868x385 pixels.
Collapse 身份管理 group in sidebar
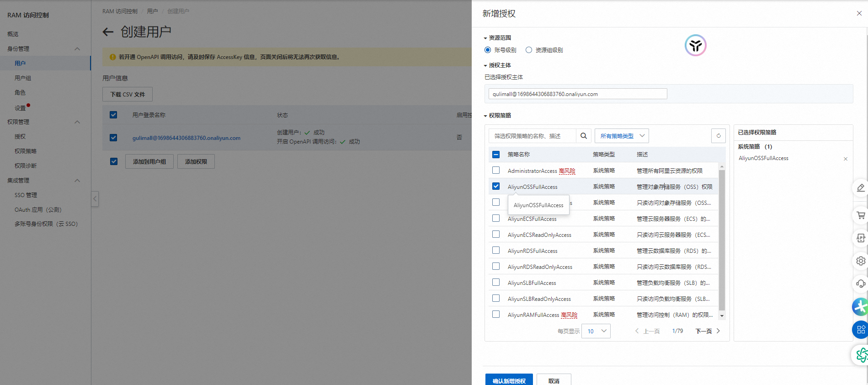[x=77, y=49]
